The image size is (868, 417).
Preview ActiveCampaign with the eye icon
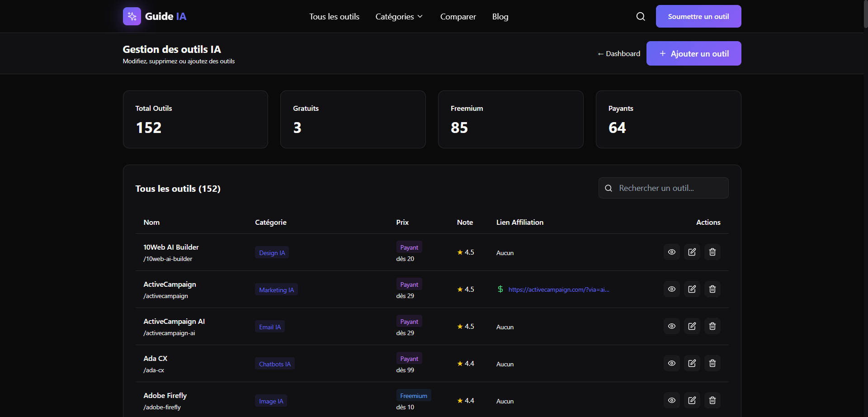coord(671,289)
